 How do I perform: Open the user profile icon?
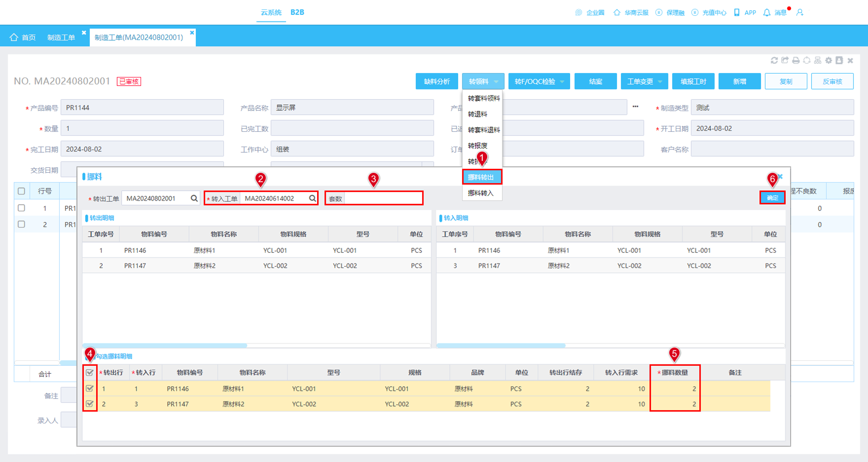(x=800, y=12)
